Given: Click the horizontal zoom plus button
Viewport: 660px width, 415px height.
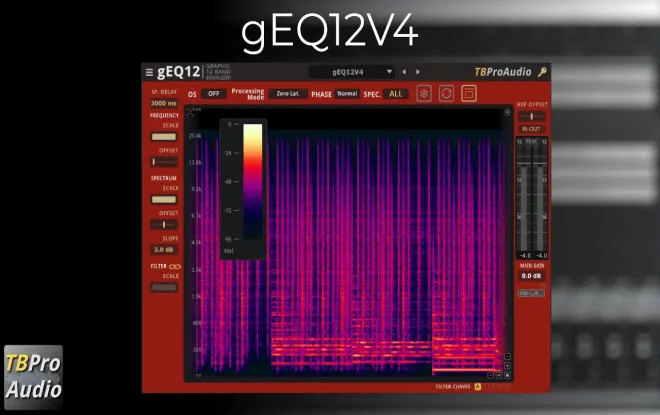Looking at the screenshot, I should pos(499,375).
